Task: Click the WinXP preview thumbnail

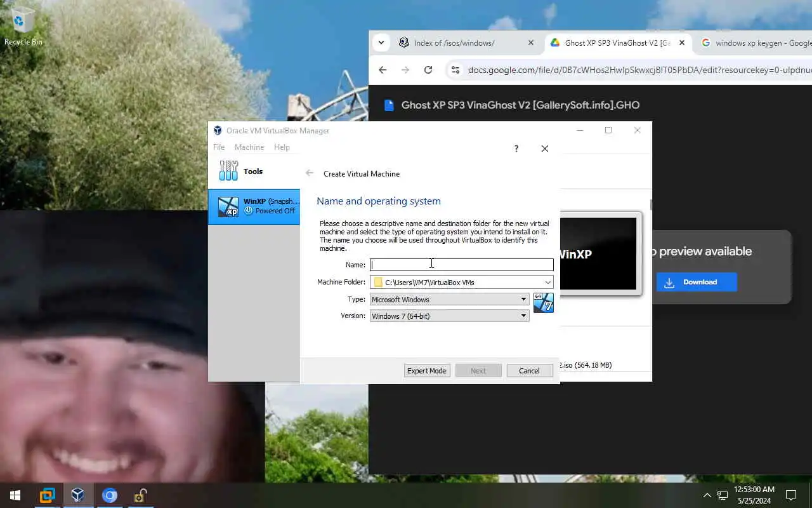Action: [x=598, y=254]
